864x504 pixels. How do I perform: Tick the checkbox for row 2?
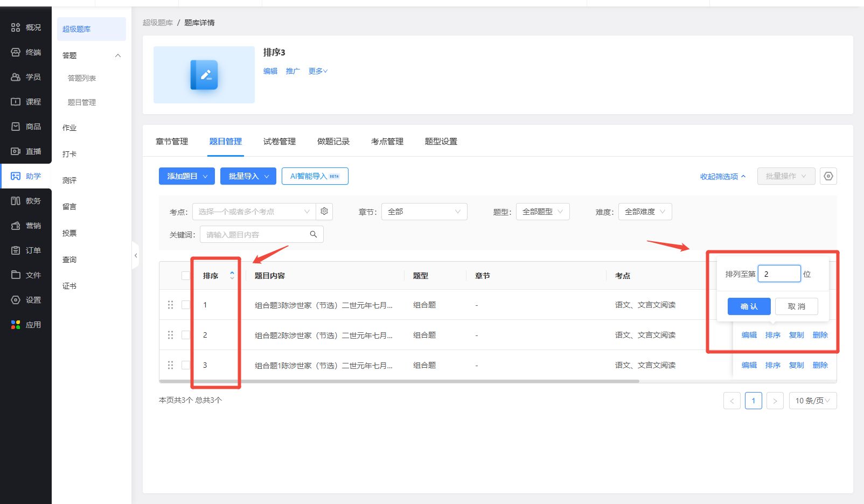(186, 335)
